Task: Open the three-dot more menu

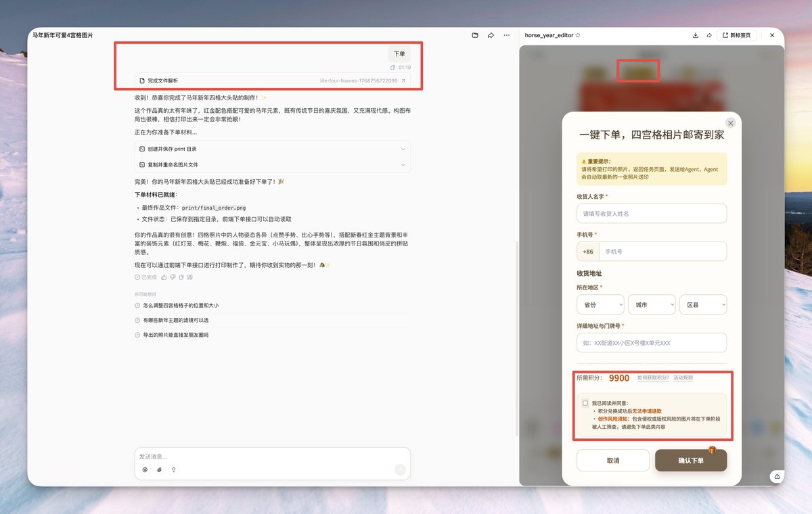Action: tap(506, 35)
